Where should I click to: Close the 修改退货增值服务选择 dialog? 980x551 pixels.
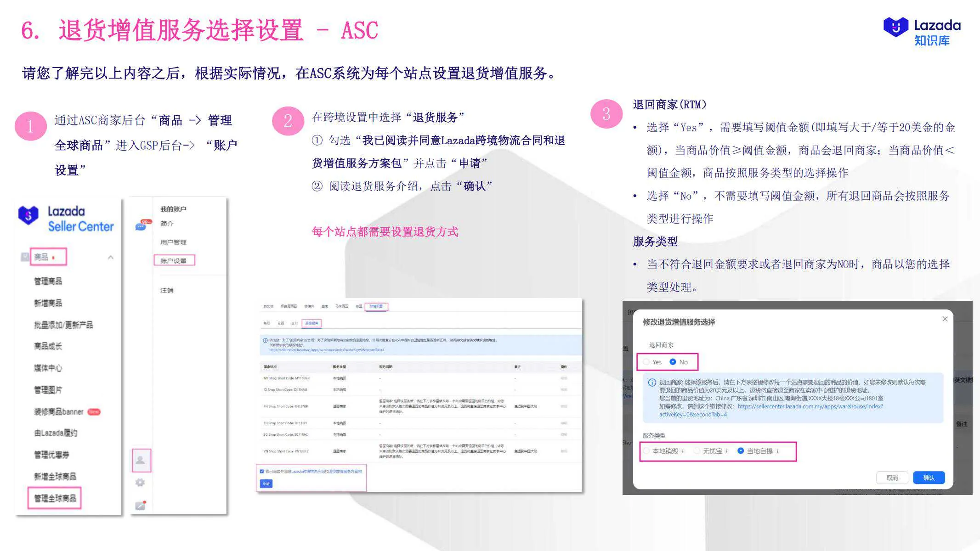point(945,319)
